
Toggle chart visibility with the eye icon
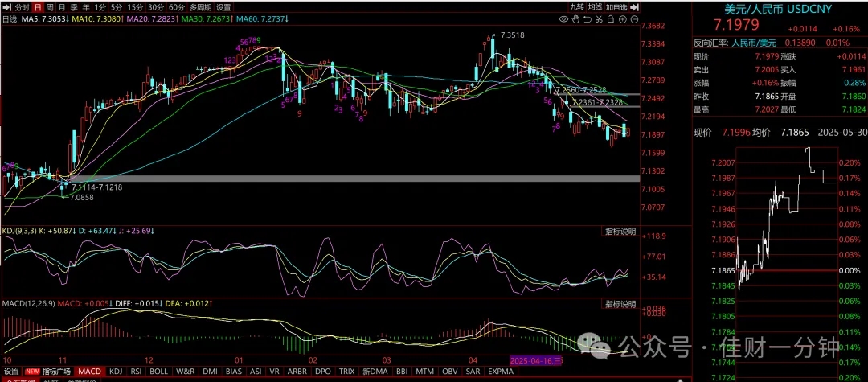563,19
